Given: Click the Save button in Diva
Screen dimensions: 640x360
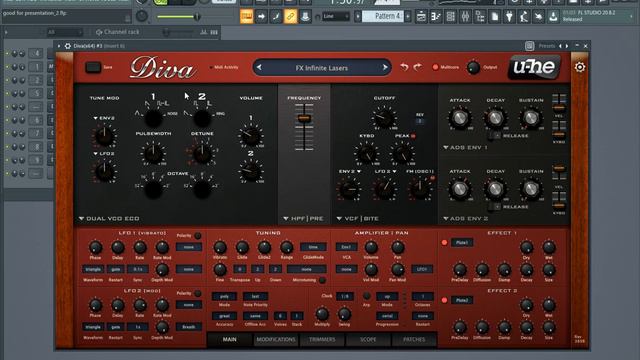Looking at the screenshot, I should click(93, 67).
